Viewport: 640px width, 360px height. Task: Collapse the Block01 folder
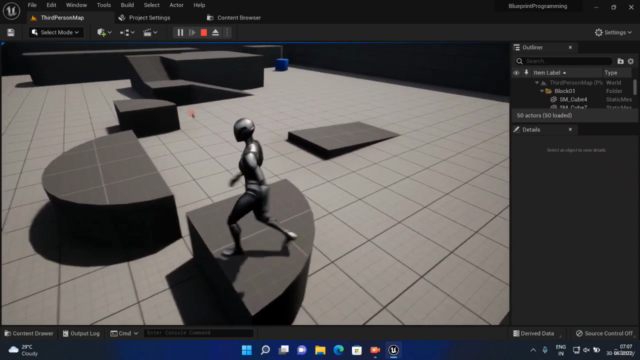click(542, 91)
